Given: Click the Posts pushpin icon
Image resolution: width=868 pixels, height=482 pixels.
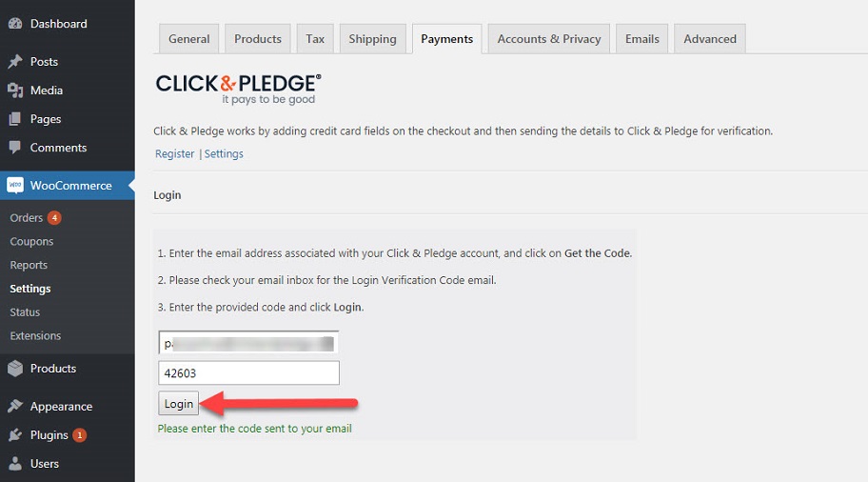Looking at the screenshot, I should click(x=15, y=62).
